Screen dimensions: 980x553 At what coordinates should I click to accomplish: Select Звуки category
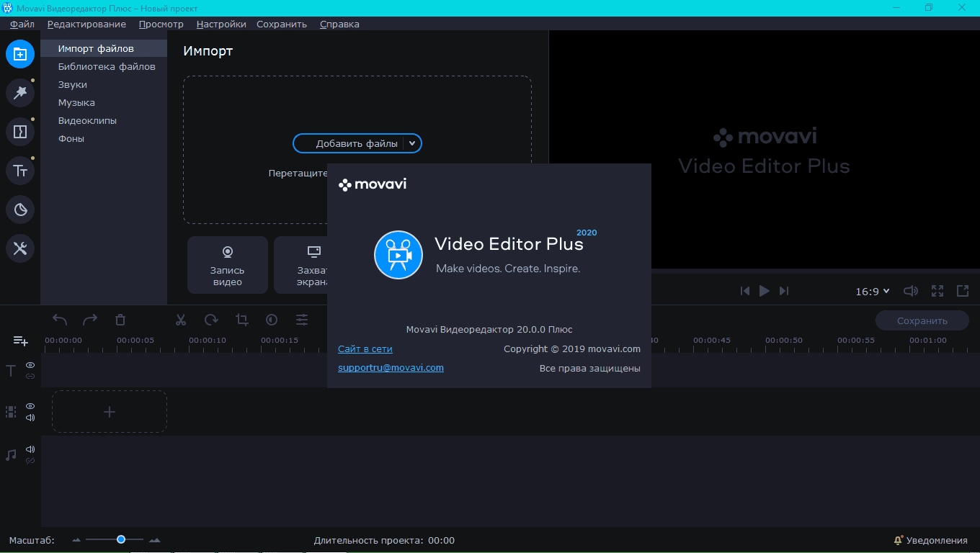coord(104,84)
